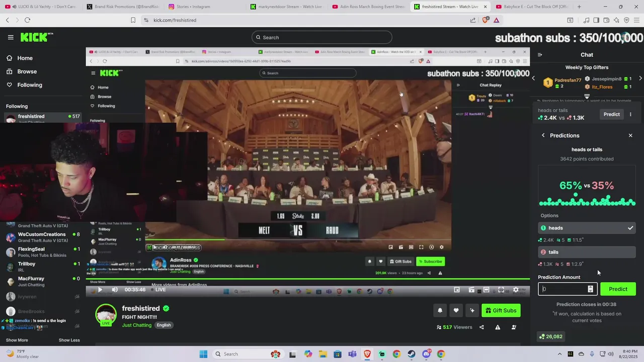The image size is (644, 362).
Task: Show previous Weekly Top Gifters
Action: (534, 78)
